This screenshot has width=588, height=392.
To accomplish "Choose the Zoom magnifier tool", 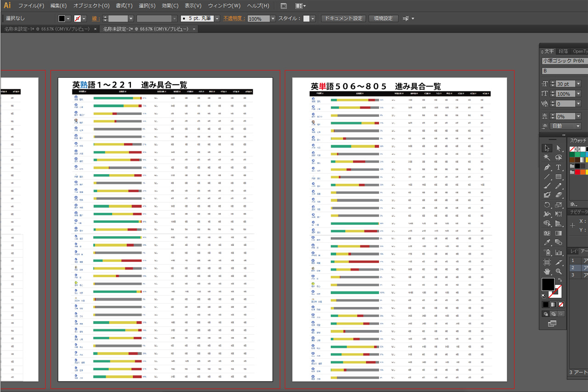I will coord(559,271).
